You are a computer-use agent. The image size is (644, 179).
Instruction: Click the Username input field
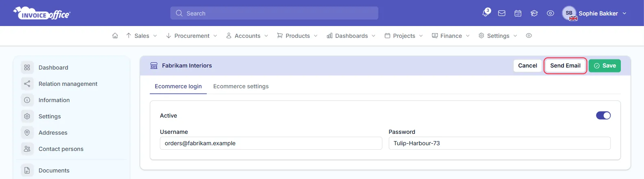(271, 143)
